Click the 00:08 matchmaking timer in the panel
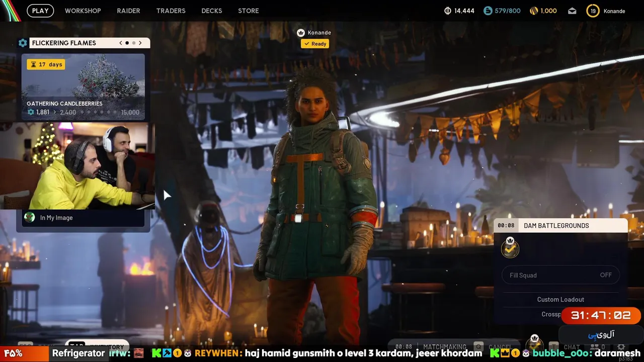644x362 pixels. pyautogui.click(x=506, y=226)
